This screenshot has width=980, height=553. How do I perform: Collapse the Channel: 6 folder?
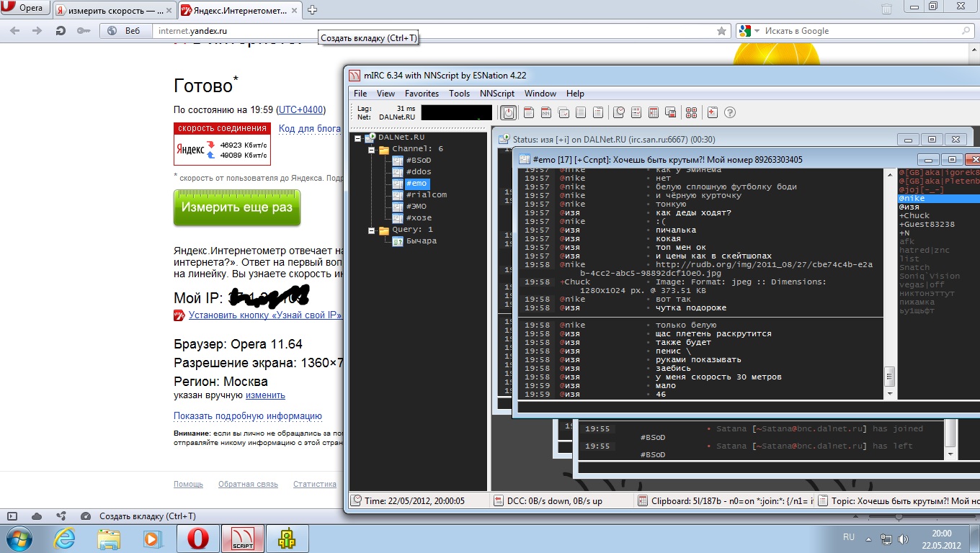tap(371, 149)
